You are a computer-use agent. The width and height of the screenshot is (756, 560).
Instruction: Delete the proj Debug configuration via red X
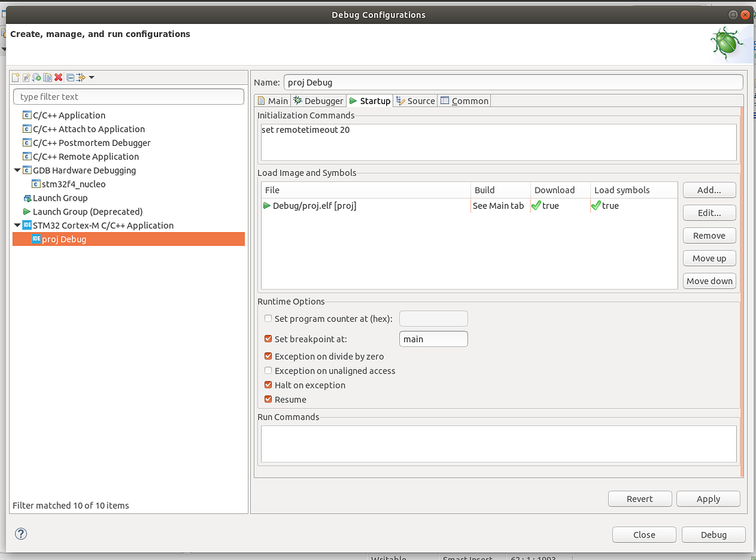(x=58, y=77)
